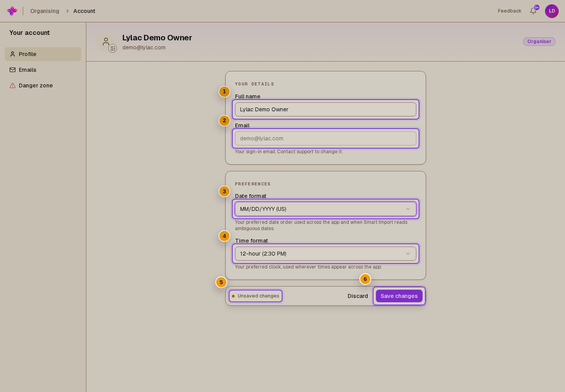
Task: Open the Feedback link
Action: pos(510,11)
